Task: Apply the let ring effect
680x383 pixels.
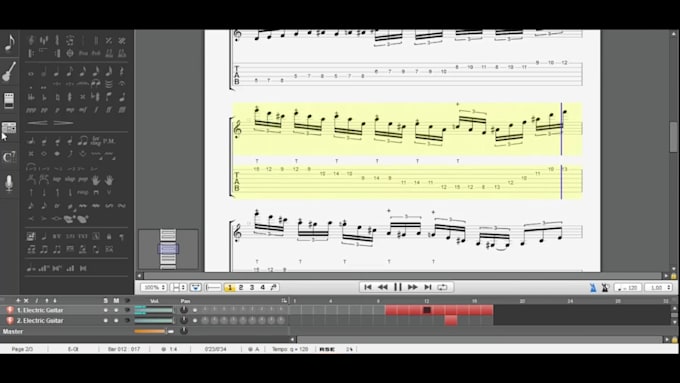Action: point(96,141)
